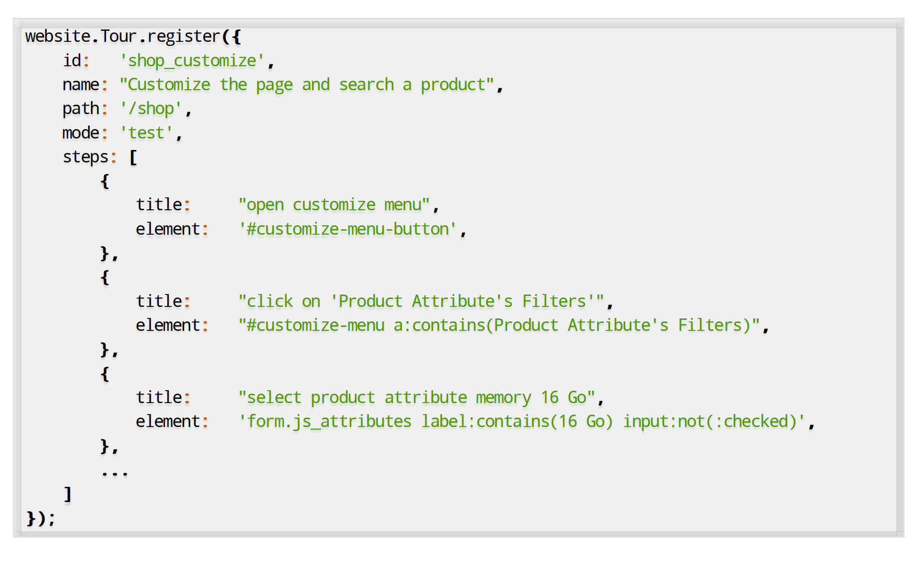Click the 'path' property key
The width and height of the screenshot is (924, 576).
[80, 109]
